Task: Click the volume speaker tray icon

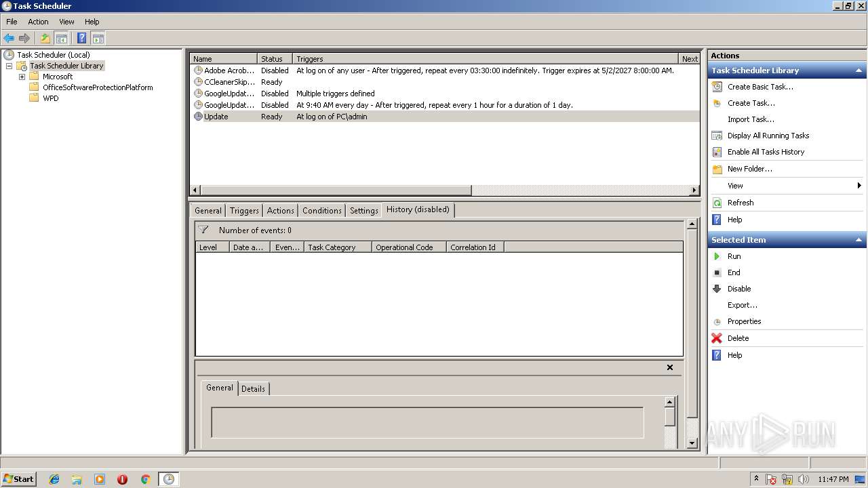Action: click(x=804, y=479)
